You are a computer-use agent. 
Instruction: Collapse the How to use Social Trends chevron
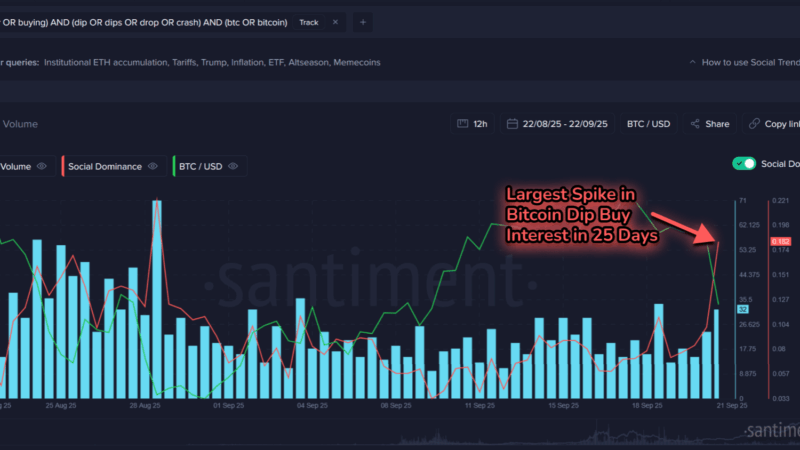pyautogui.click(x=692, y=62)
